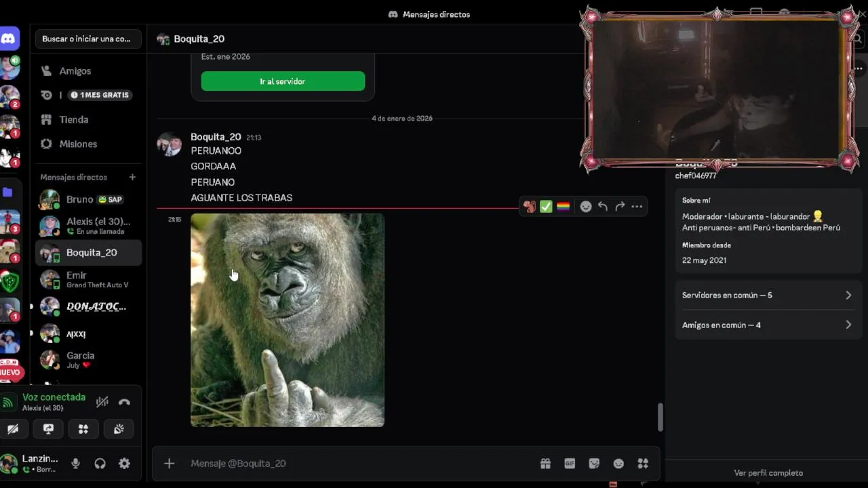Image resolution: width=868 pixels, height=488 pixels.
Task: Select the Boquita_20 conversation
Action: pyautogui.click(x=88, y=252)
